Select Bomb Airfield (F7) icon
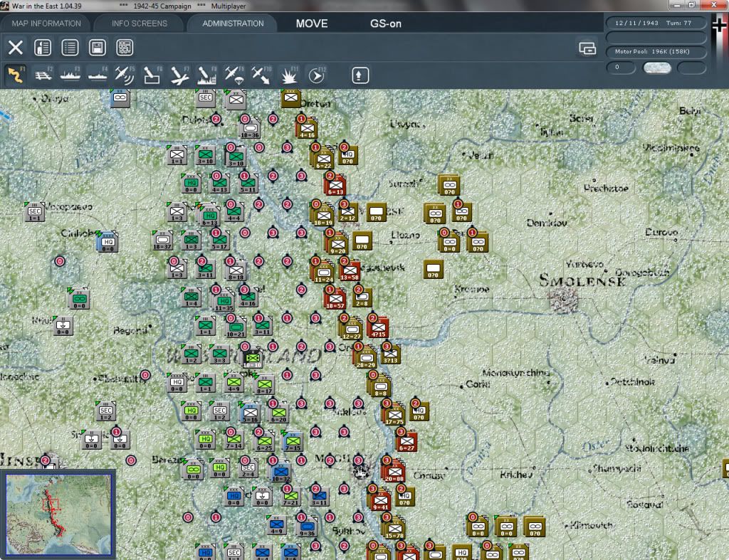This screenshot has width=729, height=560. (179, 75)
